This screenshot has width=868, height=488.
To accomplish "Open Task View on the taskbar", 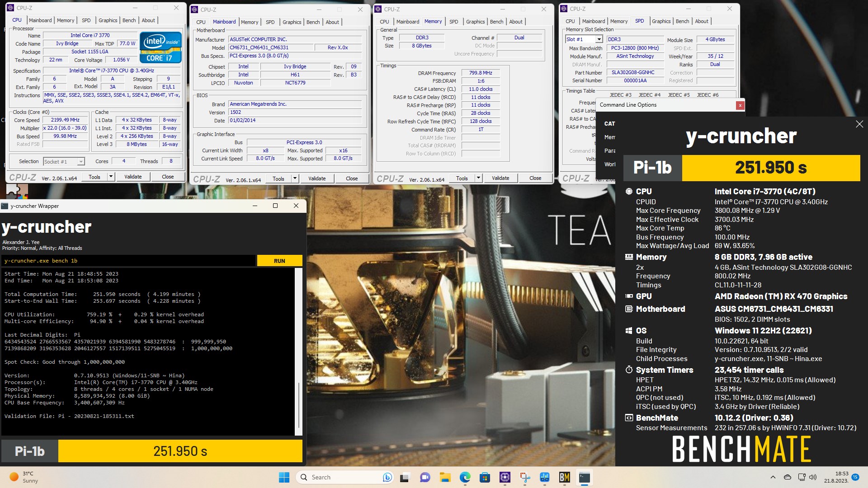I will tap(405, 477).
